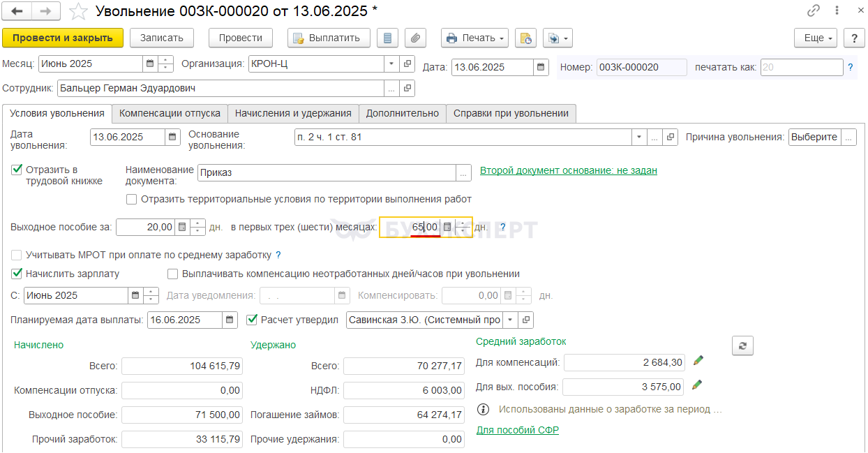Switch to Начисления и удержания tab

(293, 113)
